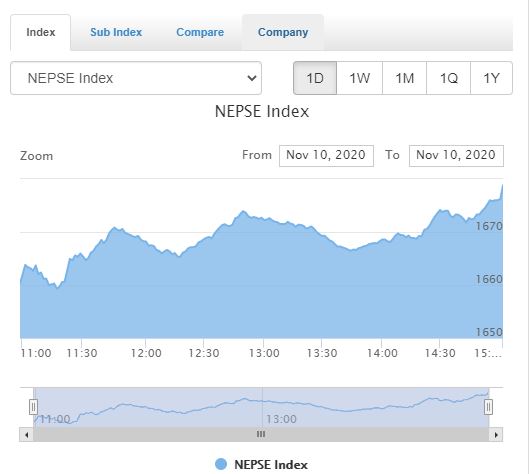Toggle the NEPSE Index legend label
The width and height of the screenshot is (530, 474).
pyautogui.click(x=271, y=465)
